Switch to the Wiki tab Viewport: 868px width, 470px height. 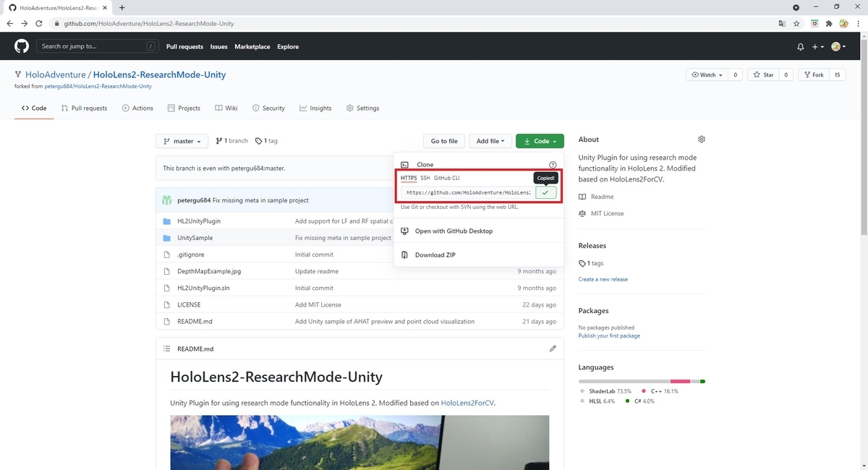tap(226, 108)
